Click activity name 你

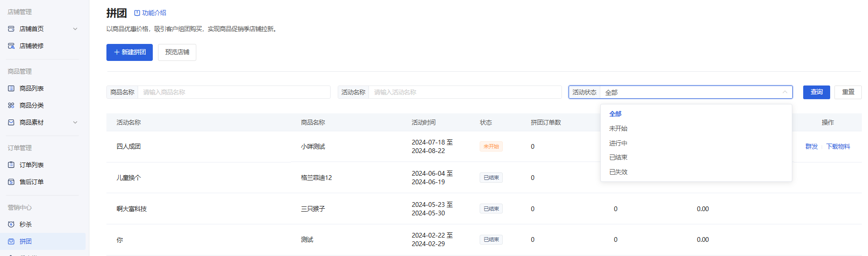point(120,240)
